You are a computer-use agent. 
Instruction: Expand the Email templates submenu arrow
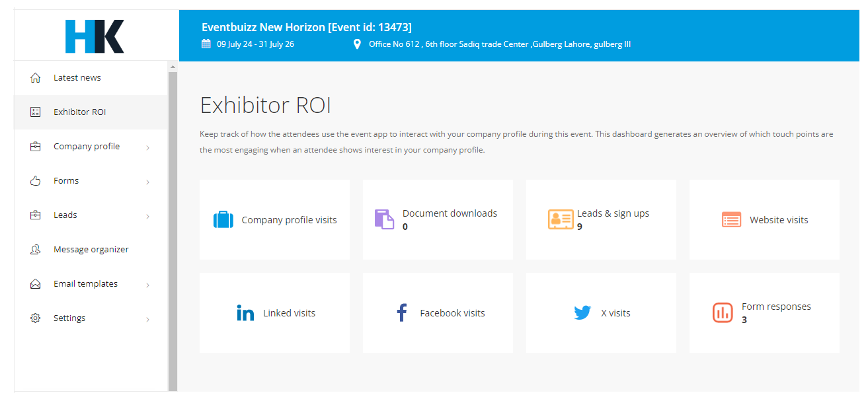pyautogui.click(x=147, y=285)
